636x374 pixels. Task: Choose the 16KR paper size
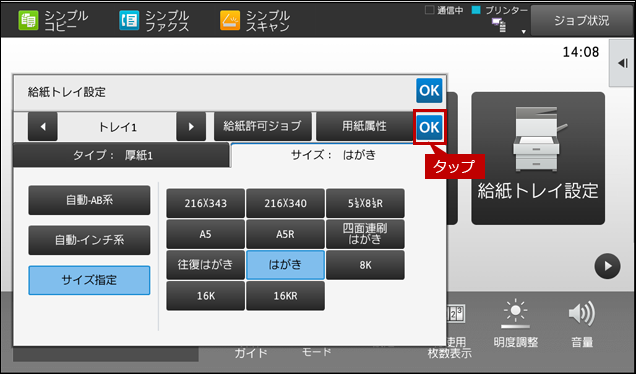tap(286, 296)
